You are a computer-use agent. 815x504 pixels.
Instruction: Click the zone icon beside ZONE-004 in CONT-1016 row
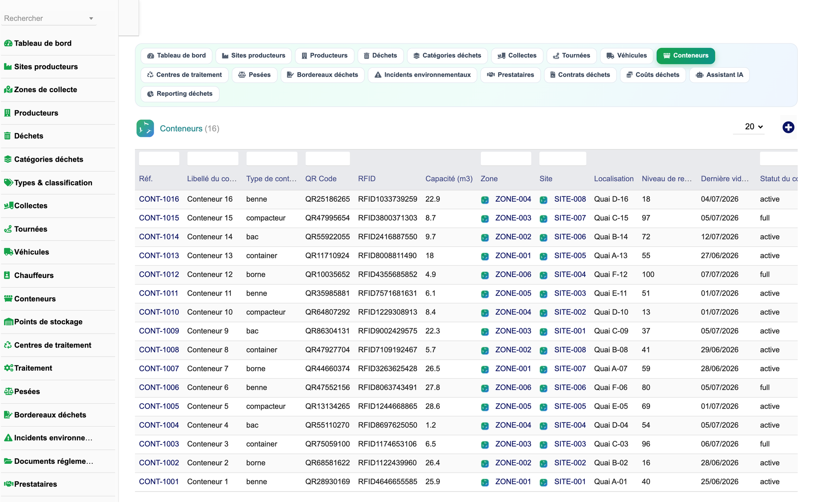(485, 200)
